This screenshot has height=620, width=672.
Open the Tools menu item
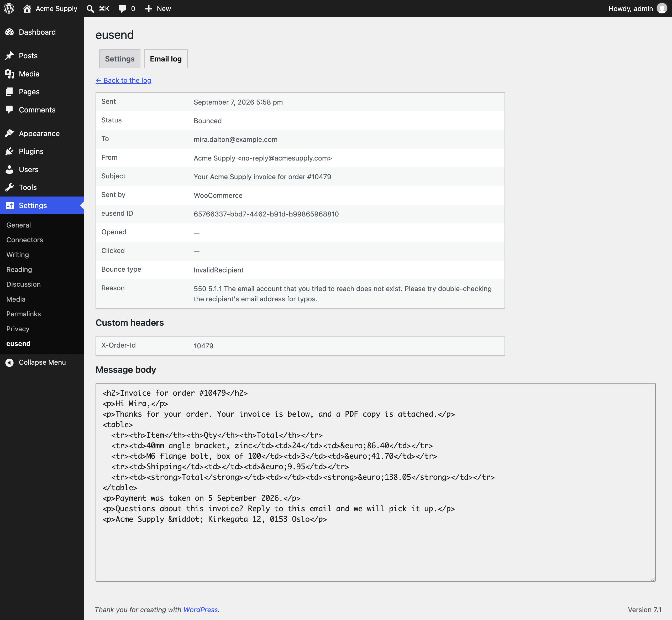point(42,187)
